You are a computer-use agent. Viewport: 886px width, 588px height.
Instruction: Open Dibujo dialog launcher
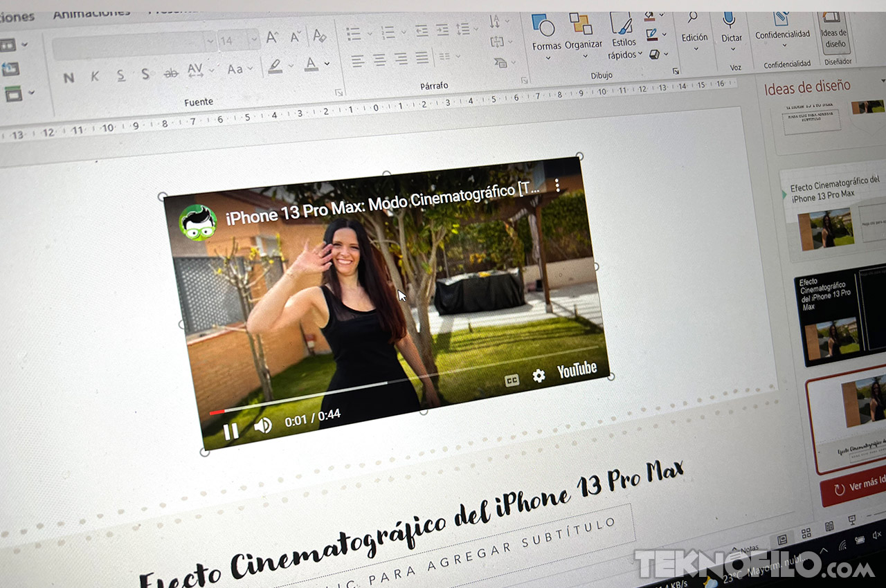point(676,71)
